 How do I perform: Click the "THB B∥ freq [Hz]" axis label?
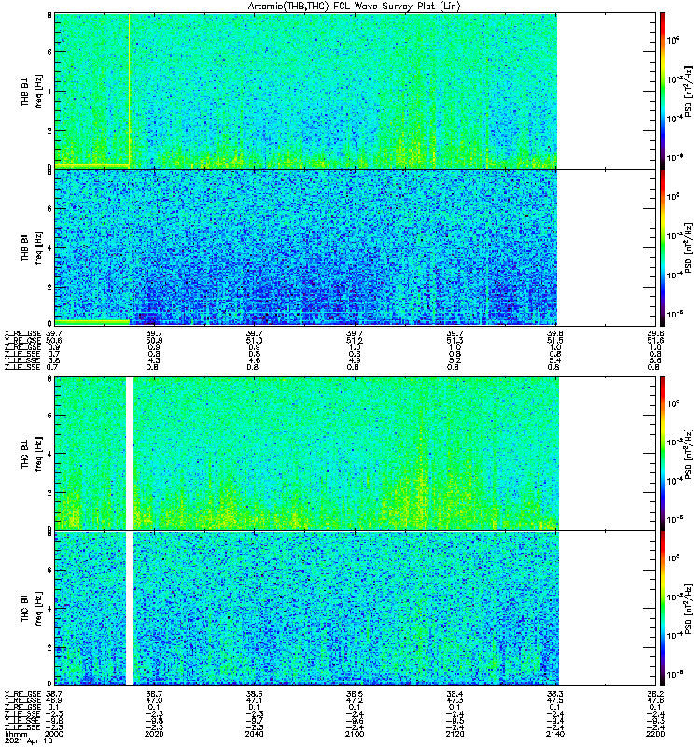point(32,247)
